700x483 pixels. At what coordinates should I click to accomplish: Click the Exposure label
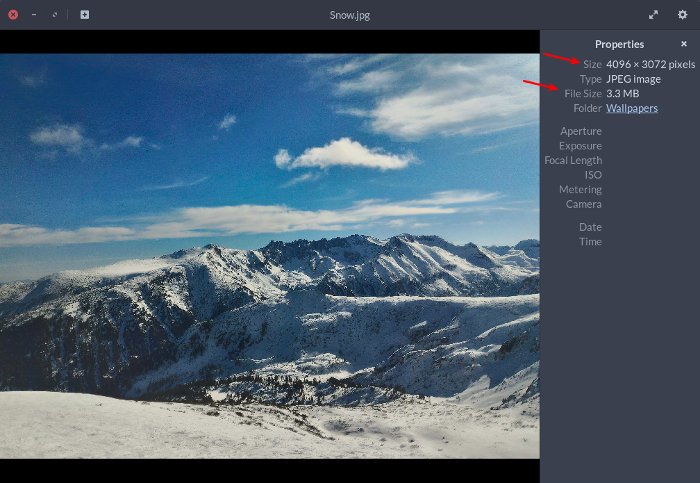pyautogui.click(x=580, y=146)
